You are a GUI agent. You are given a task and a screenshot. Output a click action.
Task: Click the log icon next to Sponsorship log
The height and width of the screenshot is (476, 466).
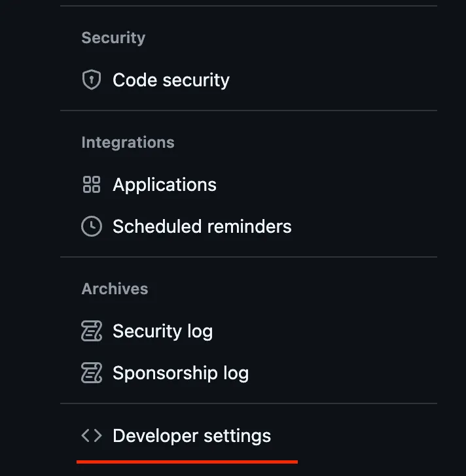[x=92, y=373]
